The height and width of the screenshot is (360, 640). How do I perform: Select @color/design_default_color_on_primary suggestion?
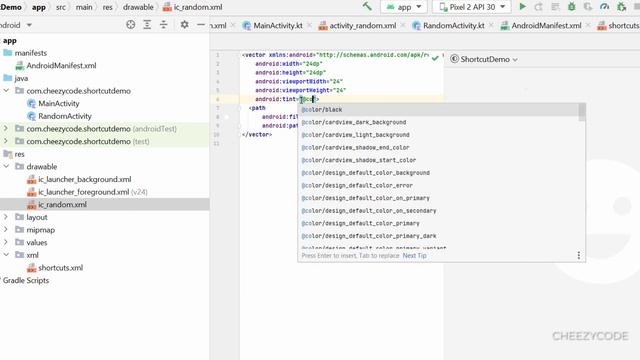tap(439, 198)
